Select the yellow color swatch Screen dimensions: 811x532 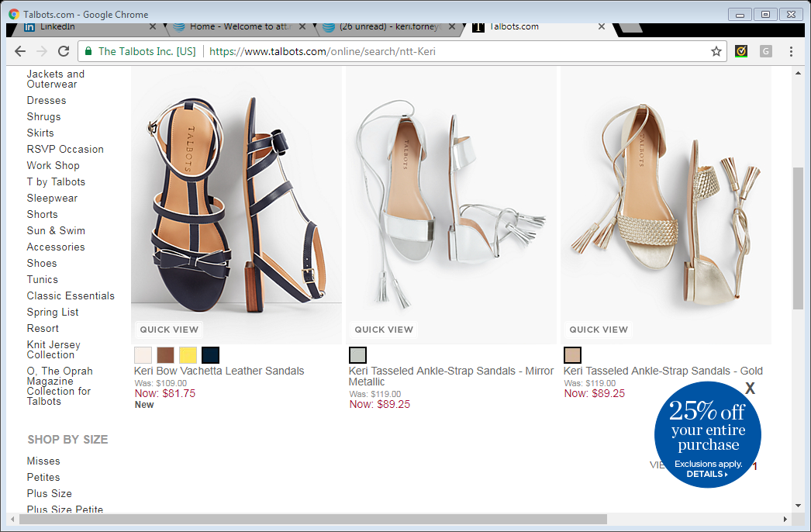(x=188, y=355)
